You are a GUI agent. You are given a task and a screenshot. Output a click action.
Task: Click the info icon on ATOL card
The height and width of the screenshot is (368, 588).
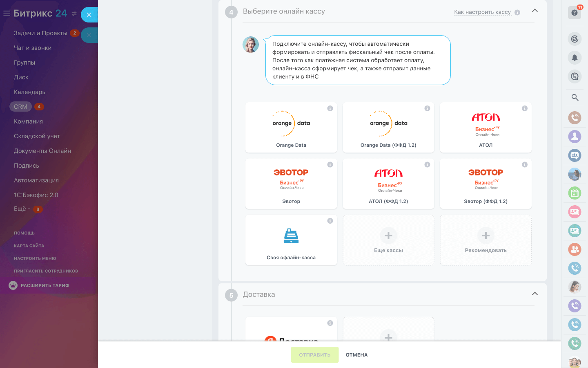pos(525,108)
